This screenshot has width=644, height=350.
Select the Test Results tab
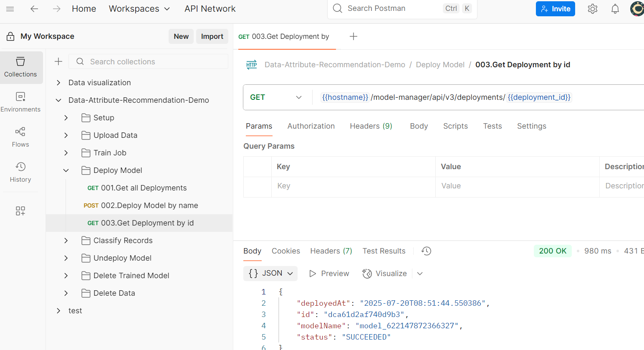[384, 251]
